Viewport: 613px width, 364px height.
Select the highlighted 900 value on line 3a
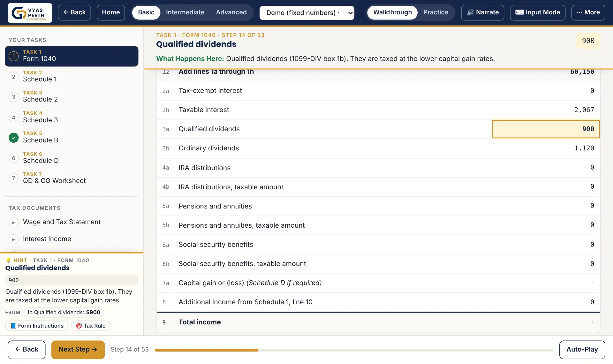click(x=546, y=129)
